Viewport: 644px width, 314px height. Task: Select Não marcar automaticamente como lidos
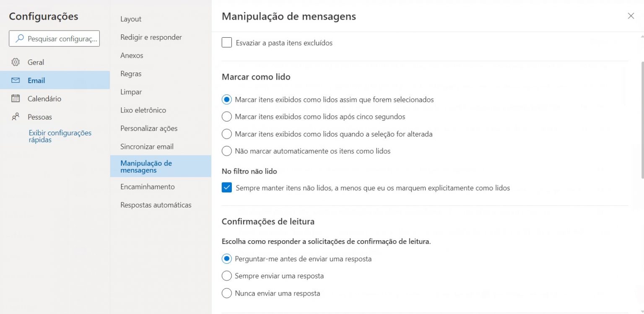point(227,151)
